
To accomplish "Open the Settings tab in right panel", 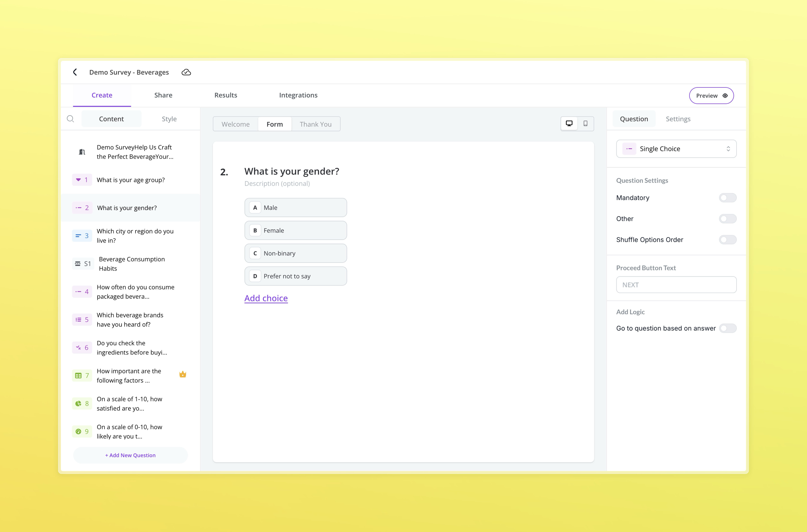I will click(678, 119).
